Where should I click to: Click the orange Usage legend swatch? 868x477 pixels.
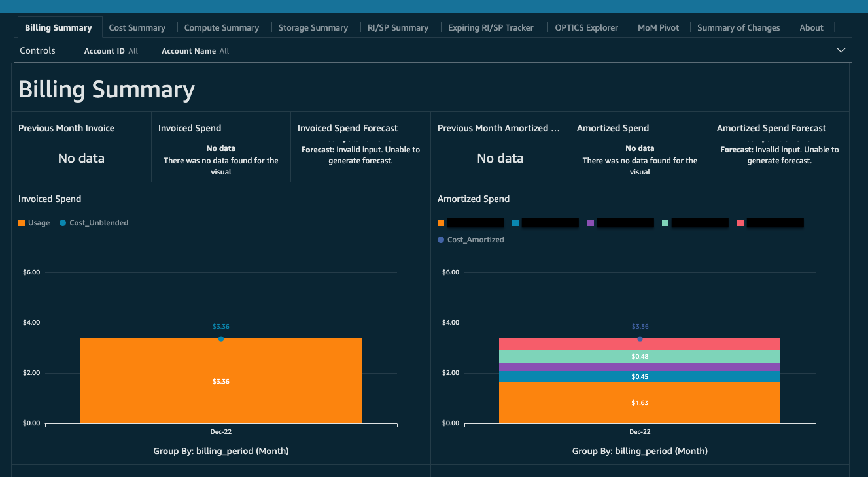[22, 222]
